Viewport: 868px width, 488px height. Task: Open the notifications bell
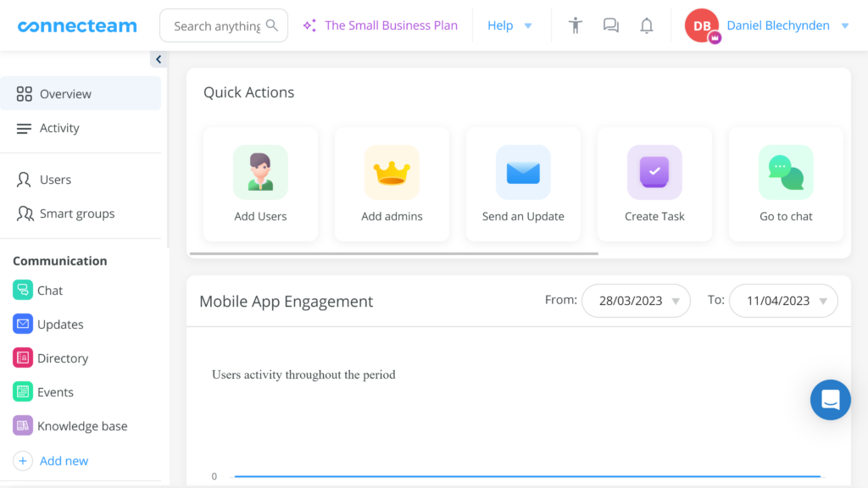coord(647,25)
